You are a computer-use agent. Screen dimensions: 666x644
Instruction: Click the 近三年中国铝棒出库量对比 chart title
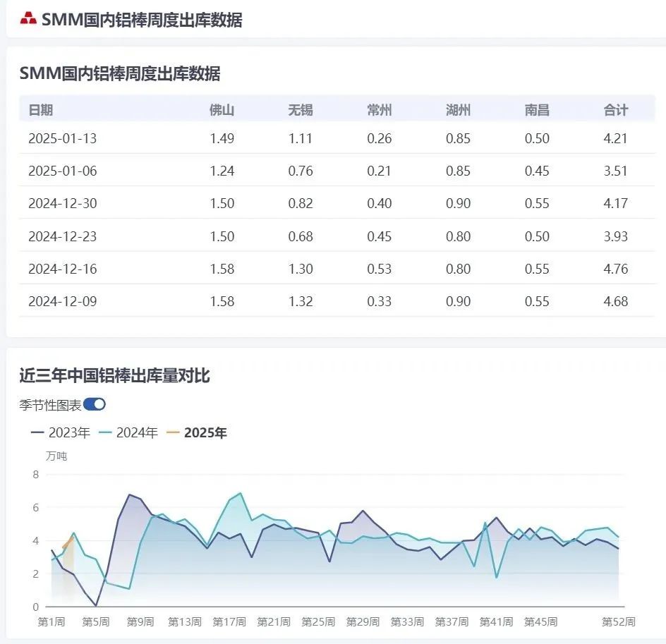(115, 375)
